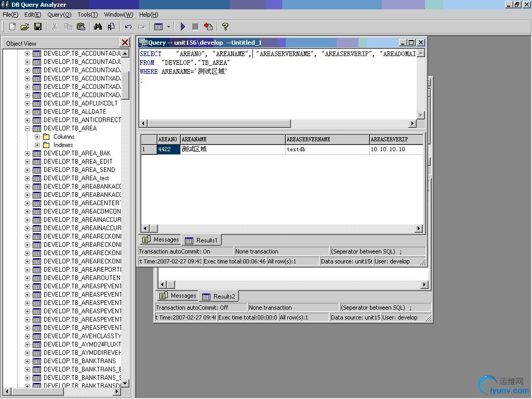Viewport: 532px width, 399px height.
Task: Expand the DEVELOP.TB_ADFLUXCOLT node
Action: (27, 103)
